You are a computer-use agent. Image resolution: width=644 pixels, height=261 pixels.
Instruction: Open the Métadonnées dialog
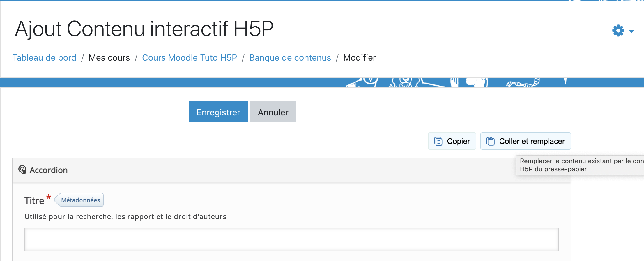tap(80, 200)
